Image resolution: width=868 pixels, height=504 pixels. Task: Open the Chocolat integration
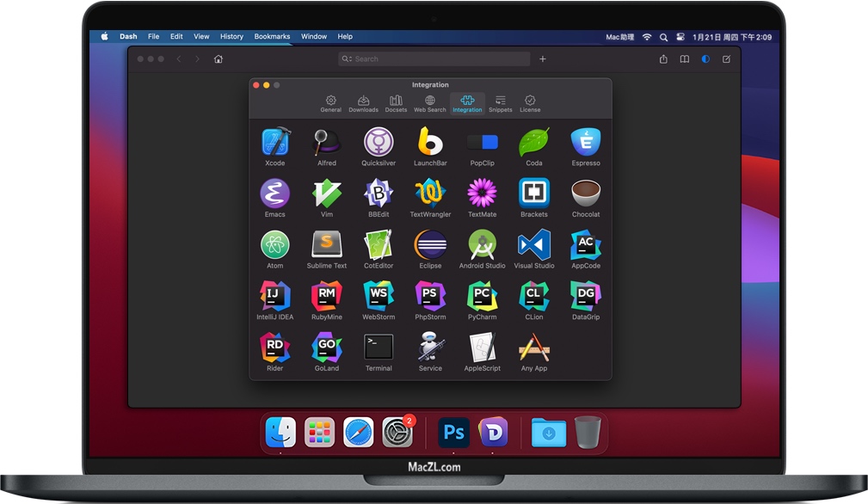[586, 193]
